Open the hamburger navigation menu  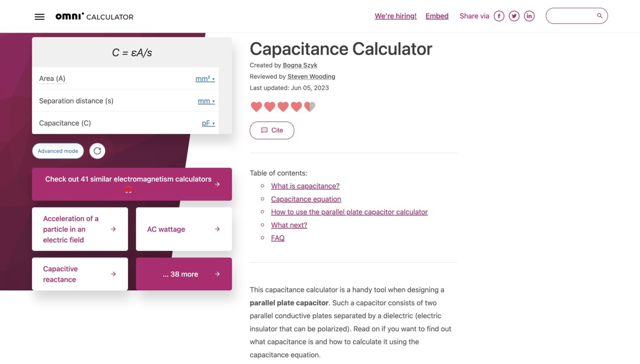40,17
